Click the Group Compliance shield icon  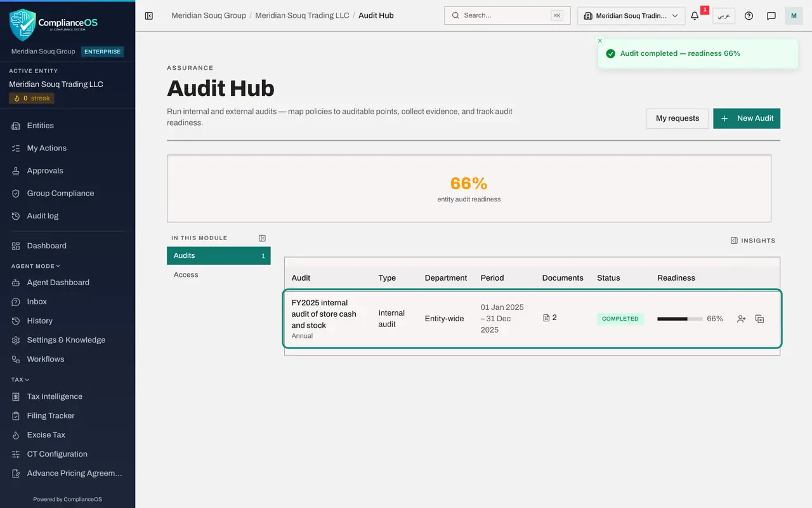tap(16, 194)
